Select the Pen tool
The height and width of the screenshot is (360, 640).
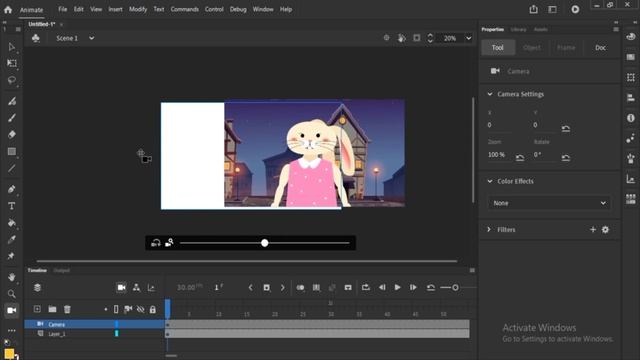(11, 189)
